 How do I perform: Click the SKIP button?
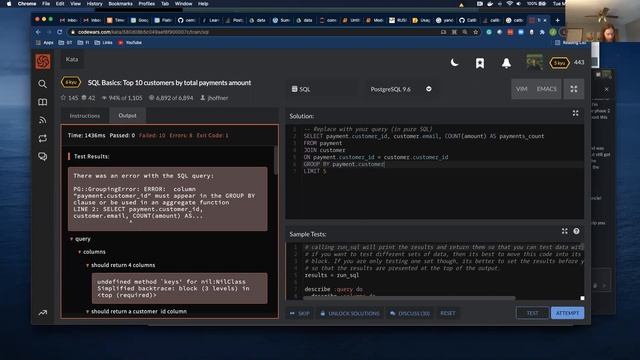300,313
